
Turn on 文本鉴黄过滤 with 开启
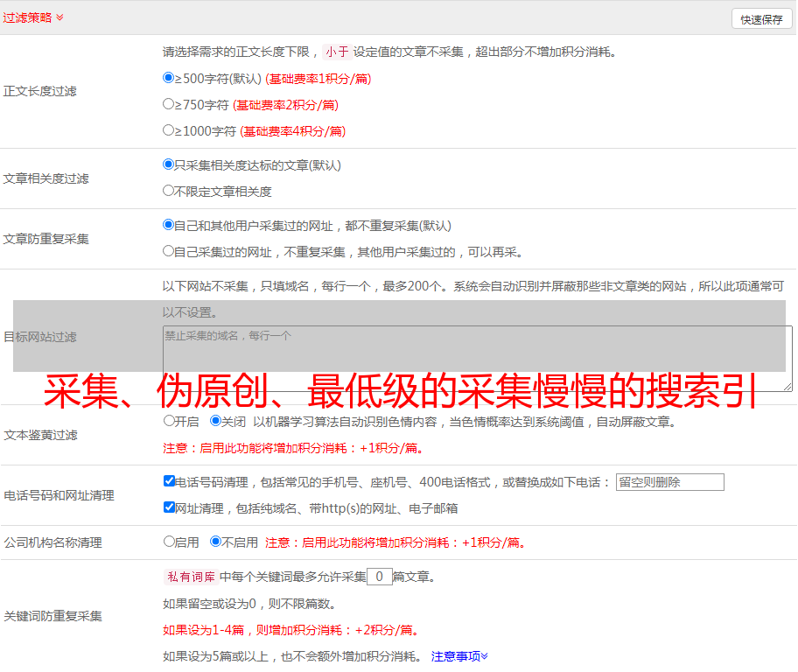coord(169,421)
